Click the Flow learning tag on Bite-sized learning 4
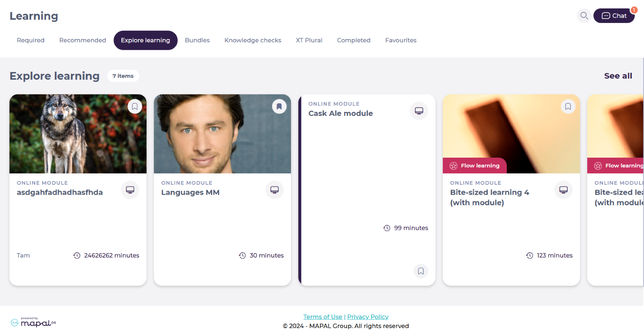Viewport: 644px width, 334px height. (x=475, y=165)
